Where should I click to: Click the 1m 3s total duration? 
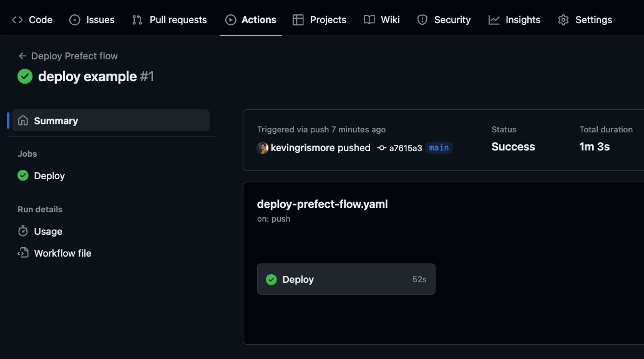tap(594, 147)
